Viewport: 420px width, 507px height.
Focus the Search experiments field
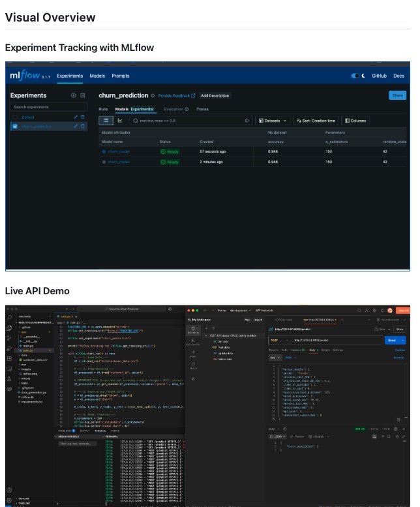click(49, 107)
